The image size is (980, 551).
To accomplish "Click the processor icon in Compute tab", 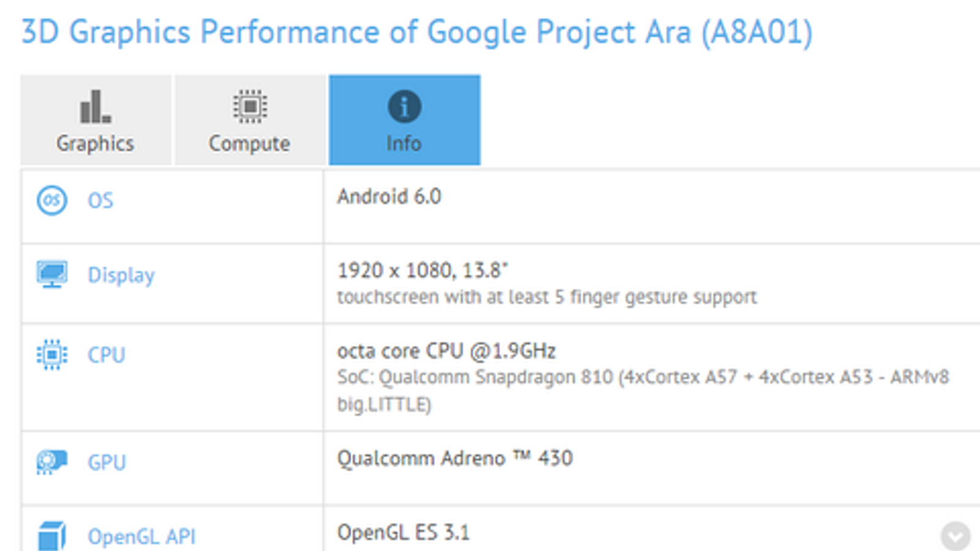I will click(x=250, y=107).
